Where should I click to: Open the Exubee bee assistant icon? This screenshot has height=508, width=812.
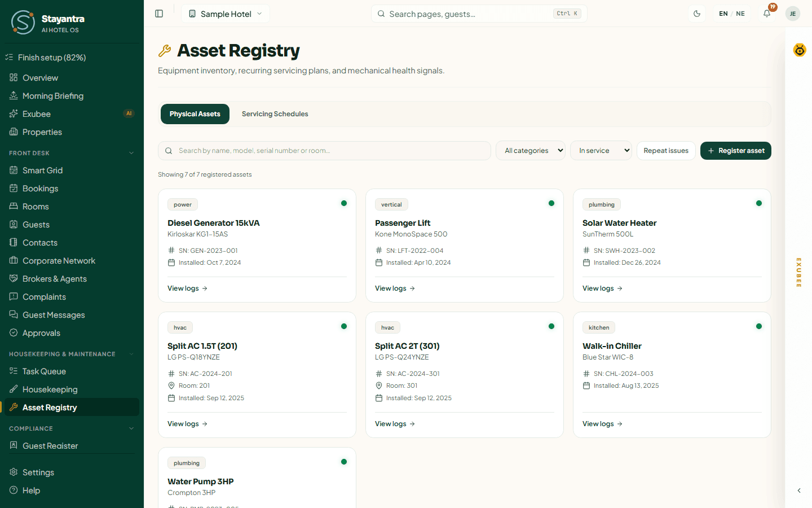(800, 50)
